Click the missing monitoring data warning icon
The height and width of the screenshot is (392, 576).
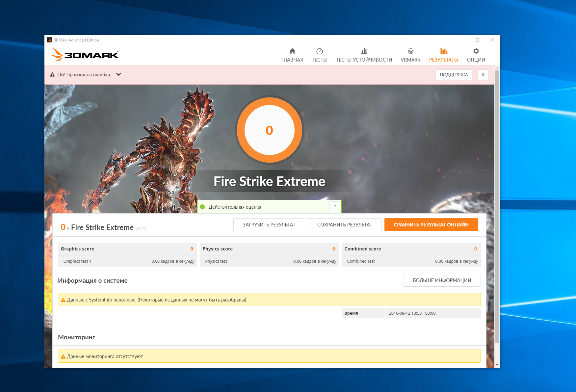63,356
